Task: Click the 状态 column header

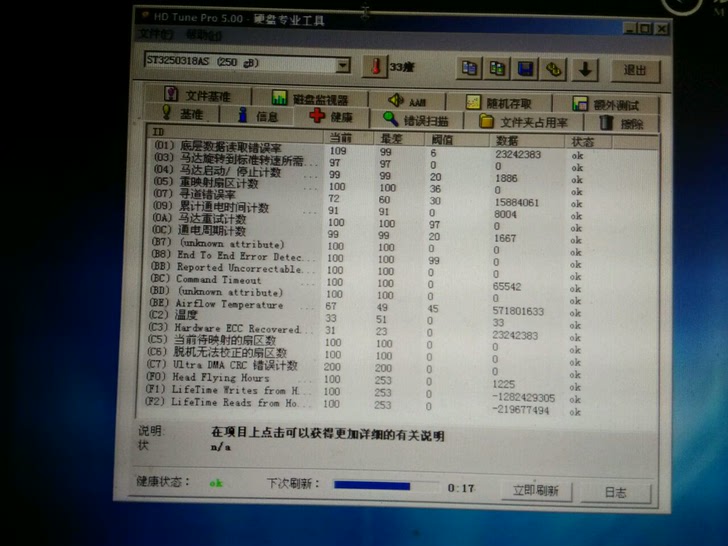Action: 589,142
